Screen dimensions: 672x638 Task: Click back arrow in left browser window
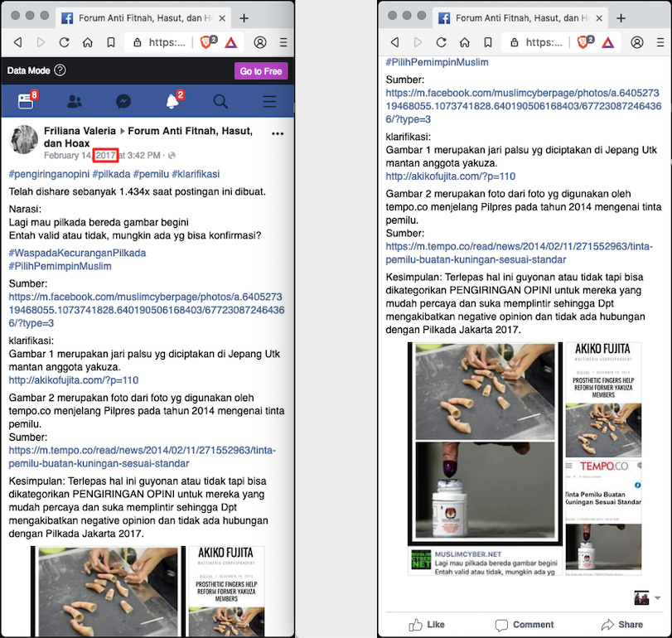pyautogui.click(x=17, y=42)
